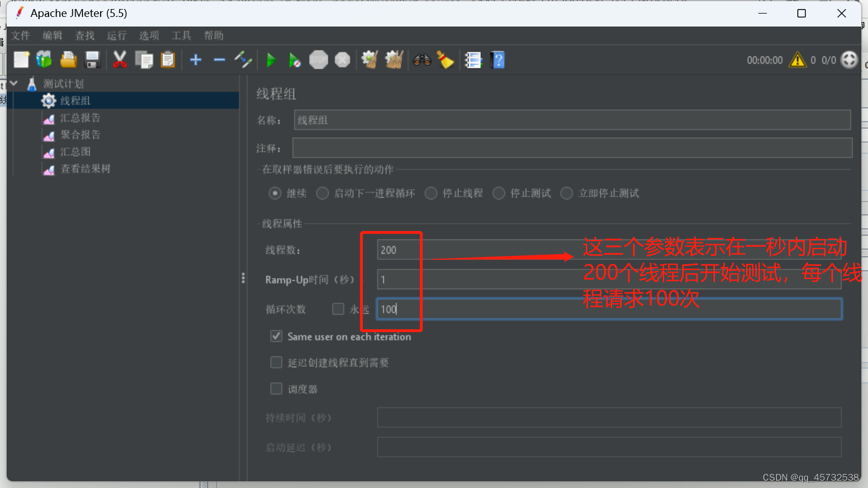Select 汇总图 listener in tree
868x488 pixels.
tap(75, 151)
